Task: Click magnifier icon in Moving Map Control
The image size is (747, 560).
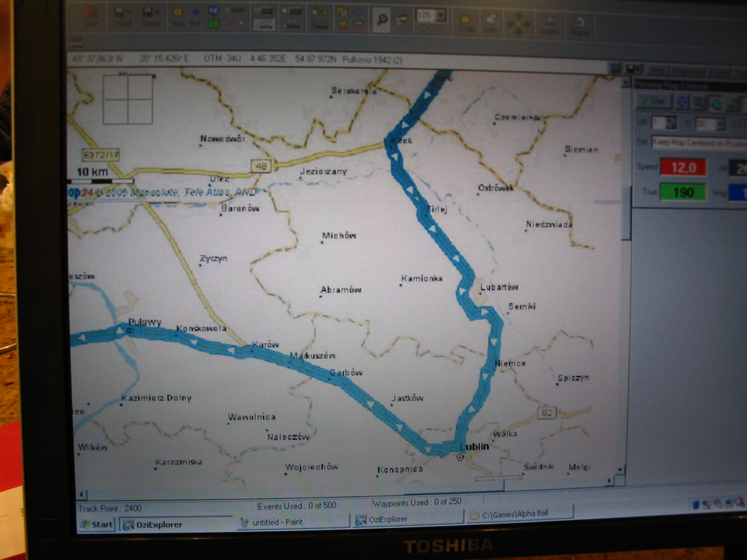Action: coord(698,102)
